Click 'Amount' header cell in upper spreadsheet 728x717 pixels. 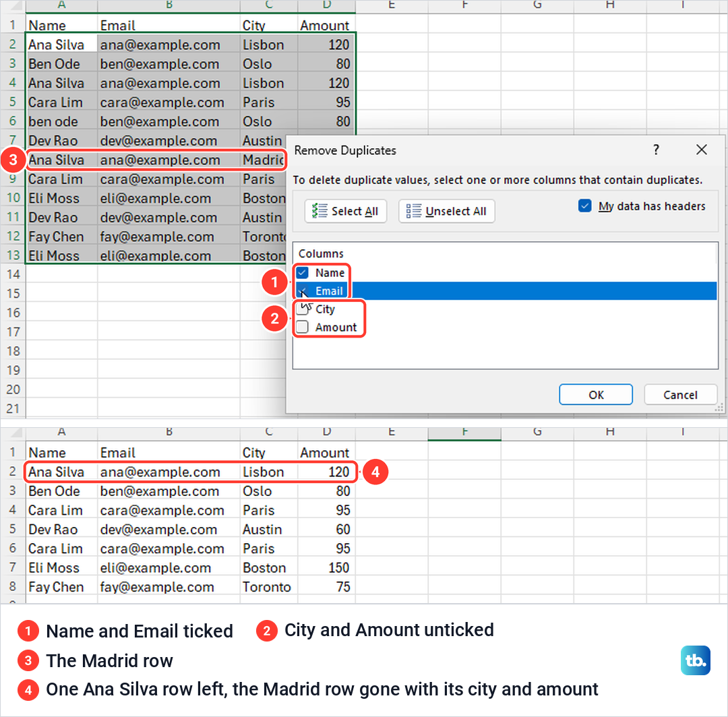point(326,25)
